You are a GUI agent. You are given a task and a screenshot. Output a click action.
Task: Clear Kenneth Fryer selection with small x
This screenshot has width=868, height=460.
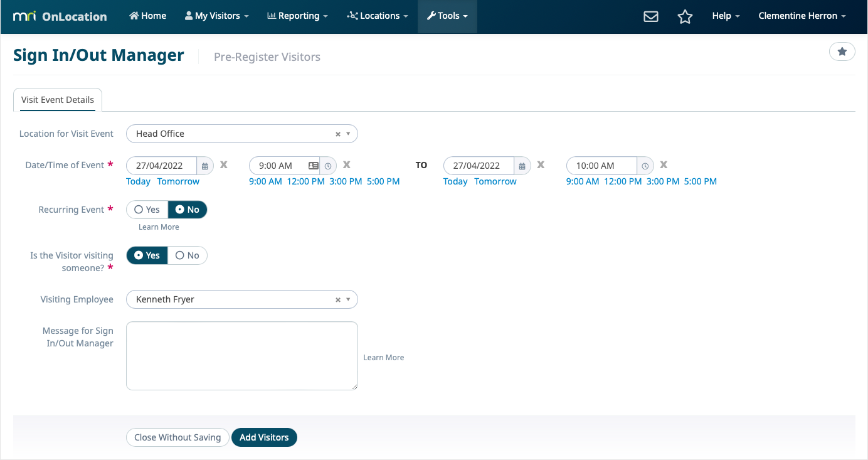click(338, 299)
